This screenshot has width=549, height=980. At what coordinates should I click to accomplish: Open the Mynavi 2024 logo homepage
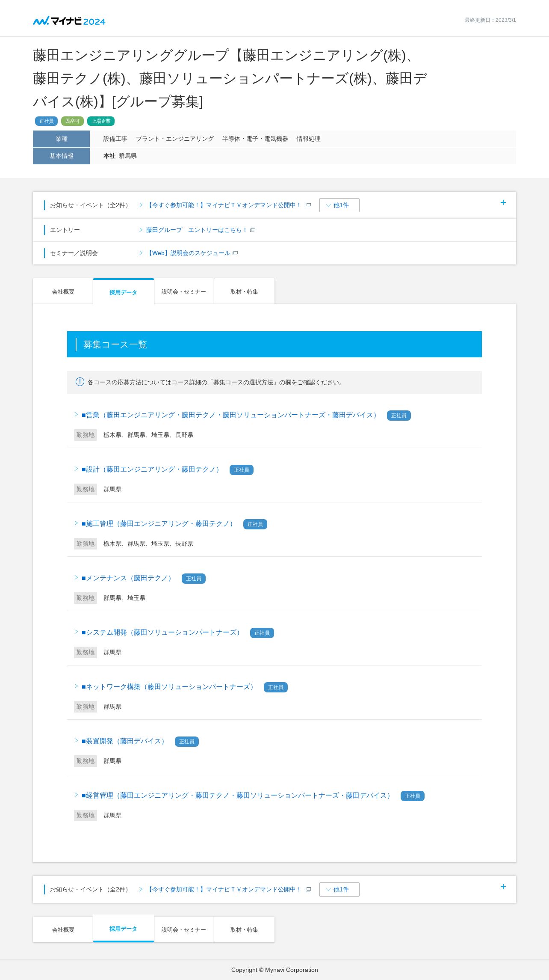tap(69, 21)
